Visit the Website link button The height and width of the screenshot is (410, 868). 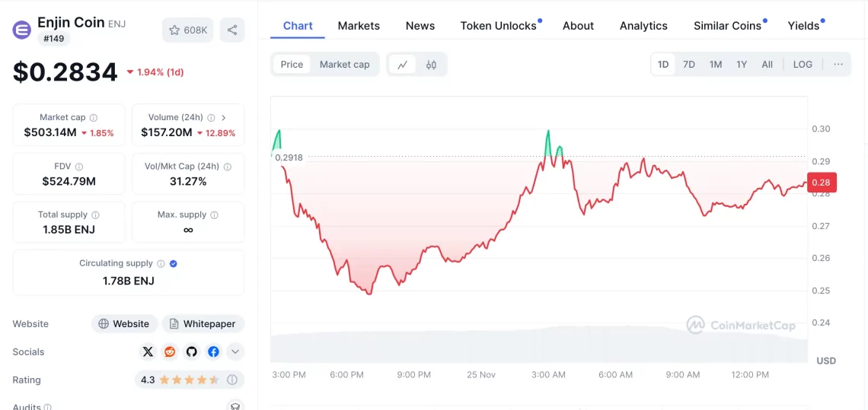click(x=125, y=324)
